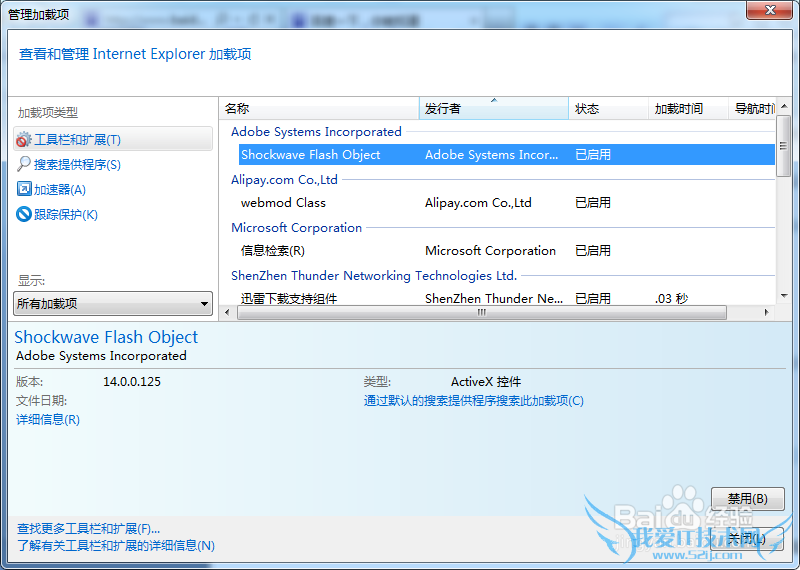Open the 所有加载项 display dropdown
800x570 pixels.
pyautogui.click(x=113, y=304)
